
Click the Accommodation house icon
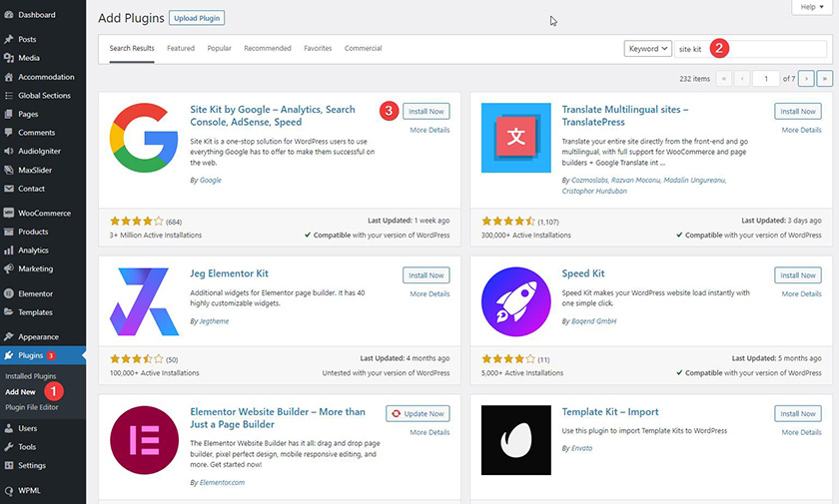[9, 77]
